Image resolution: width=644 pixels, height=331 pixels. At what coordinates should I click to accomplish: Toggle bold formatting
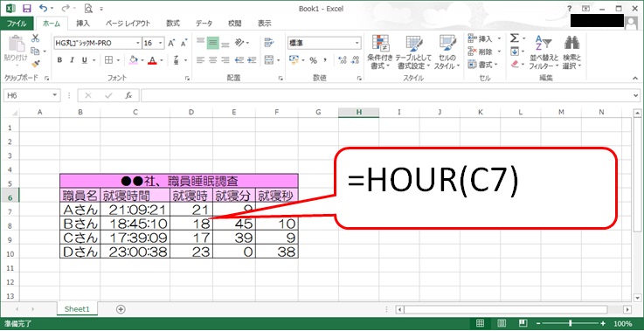tap(59, 60)
